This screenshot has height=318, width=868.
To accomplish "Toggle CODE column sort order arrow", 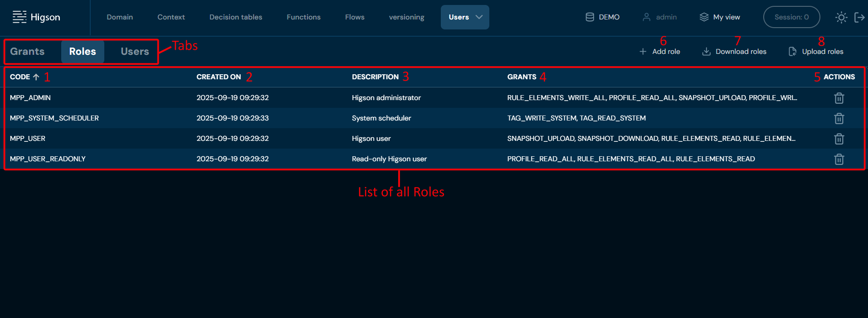I will [x=36, y=77].
